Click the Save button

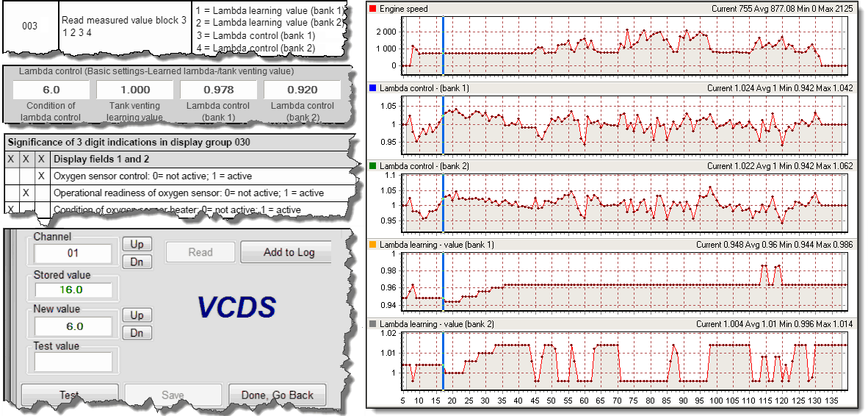click(x=173, y=395)
